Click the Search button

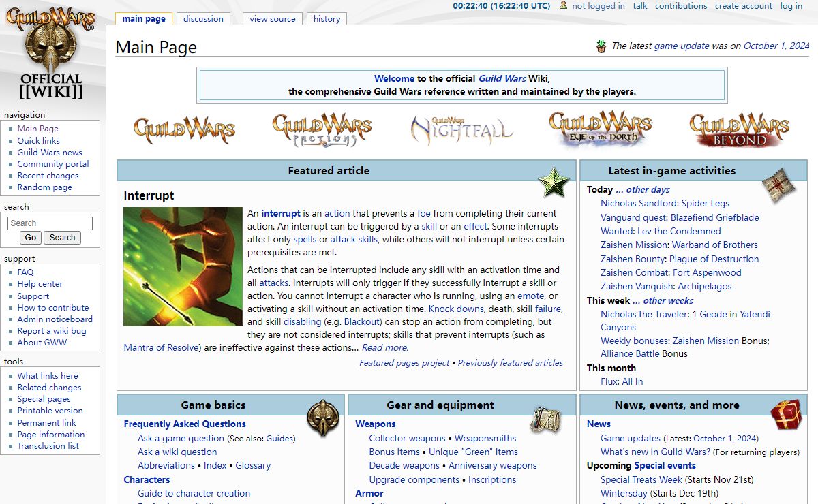click(x=62, y=238)
